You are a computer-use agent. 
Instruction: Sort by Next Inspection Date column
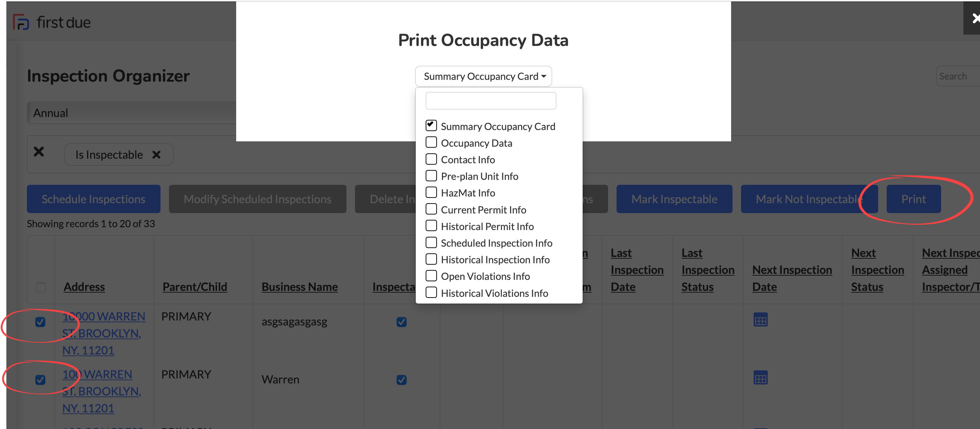pyautogui.click(x=792, y=278)
